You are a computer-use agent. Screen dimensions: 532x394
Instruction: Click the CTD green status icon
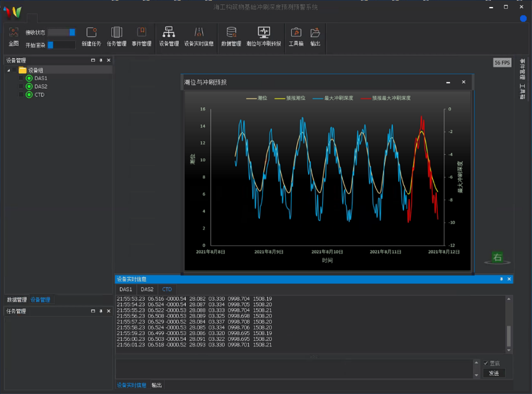(x=29, y=95)
